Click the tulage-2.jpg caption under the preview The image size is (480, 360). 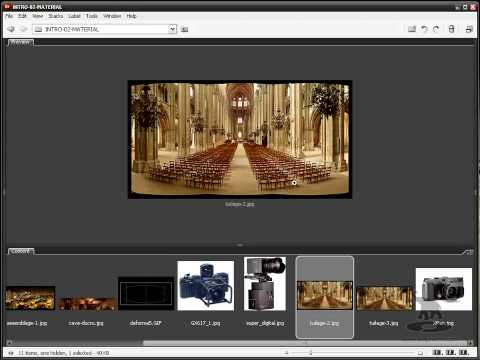pyautogui.click(x=240, y=204)
